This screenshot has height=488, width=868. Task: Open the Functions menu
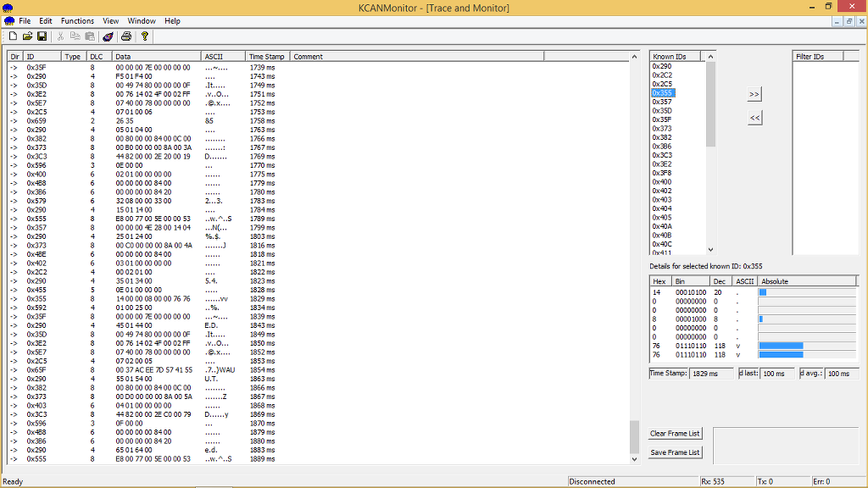77,21
